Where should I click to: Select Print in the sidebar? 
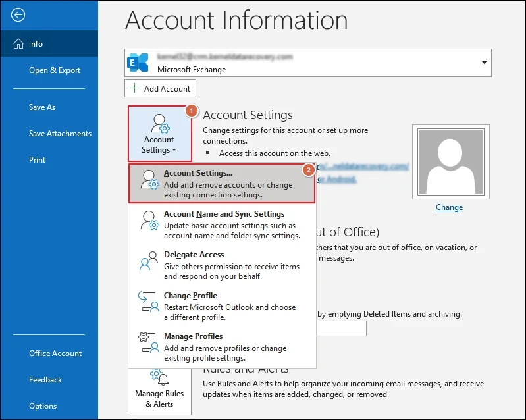pyautogui.click(x=49, y=160)
